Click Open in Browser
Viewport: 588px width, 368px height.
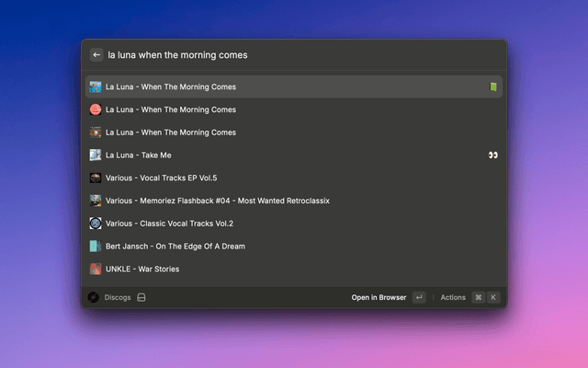[x=379, y=297]
